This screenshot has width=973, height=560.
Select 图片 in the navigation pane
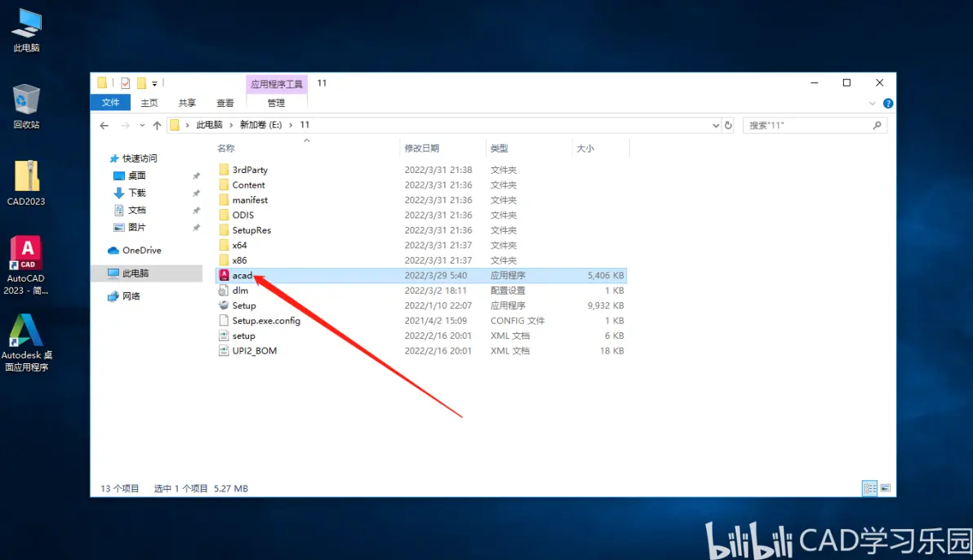click(x=136, y=228)
